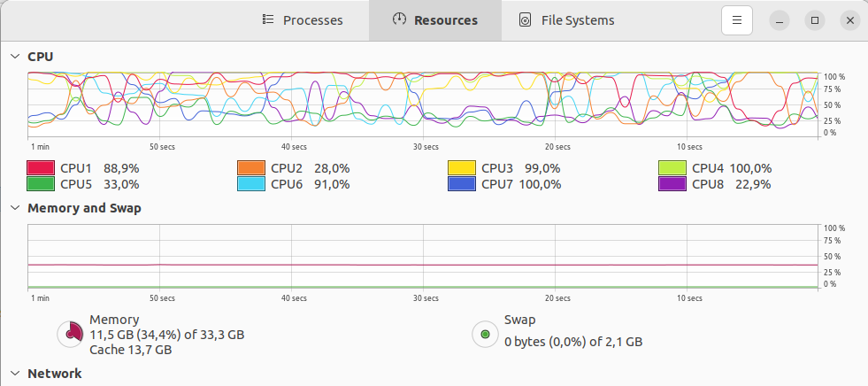Click the CPU4 100,0% label
Screen dimensions: 868x386
click(732, 168)
